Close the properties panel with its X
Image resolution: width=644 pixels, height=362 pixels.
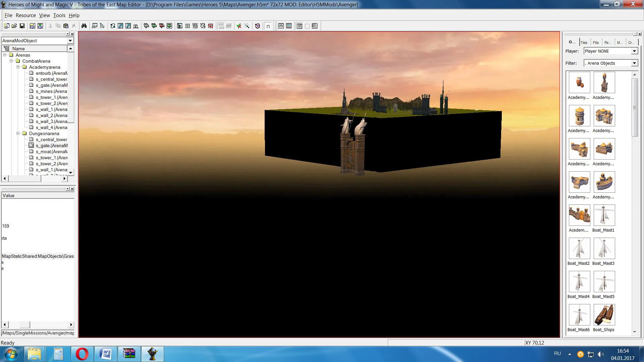click(72, 189)
